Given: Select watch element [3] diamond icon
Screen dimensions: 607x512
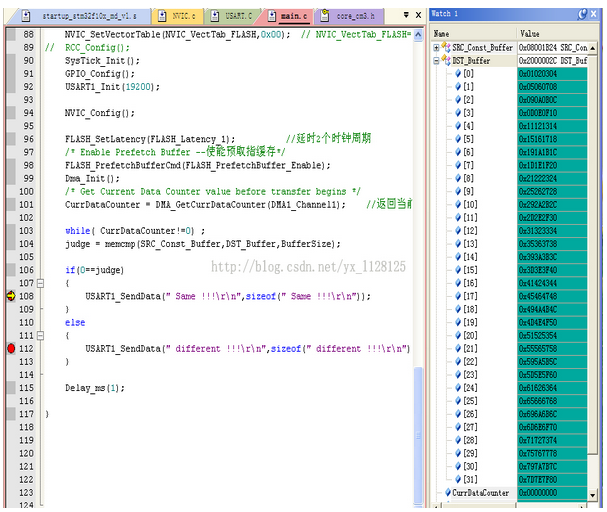Looking at the screenshot, I should [458, 113].
